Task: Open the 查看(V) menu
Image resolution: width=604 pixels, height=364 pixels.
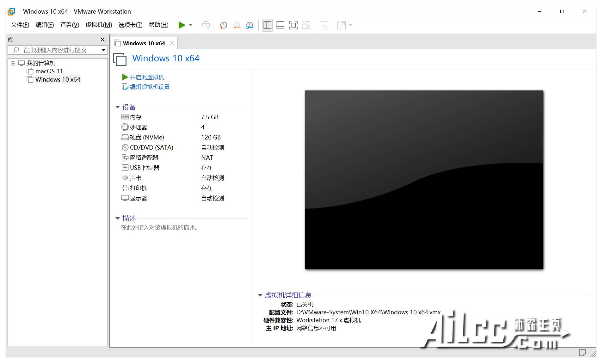Action: [x=70, y=25]
